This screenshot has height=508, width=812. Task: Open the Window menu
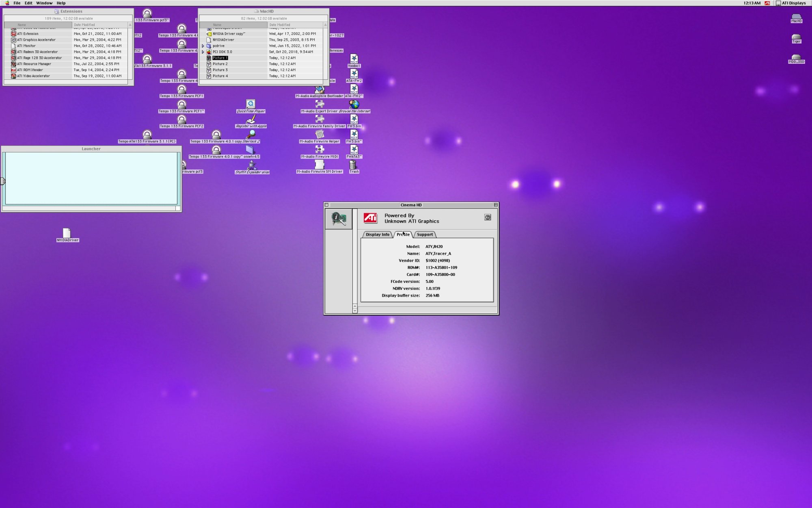(44, 3)
